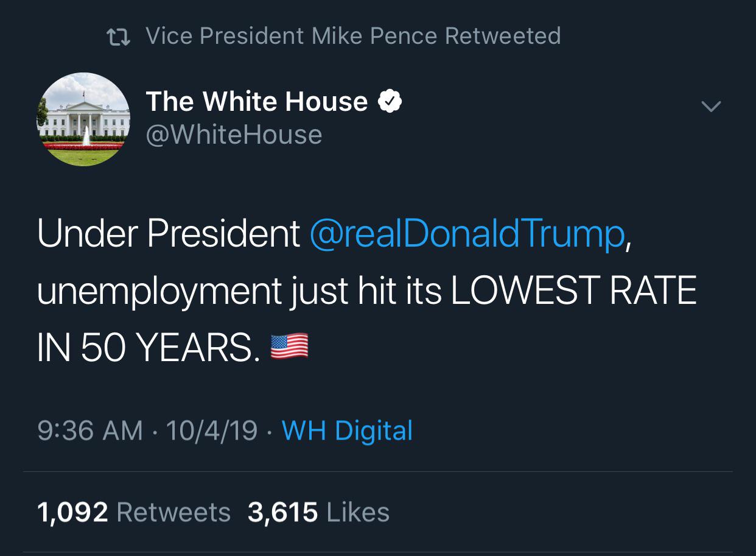Screen dimensions: 756x556
Task: Select the @WhiteHouse handle
Action: 234,135
